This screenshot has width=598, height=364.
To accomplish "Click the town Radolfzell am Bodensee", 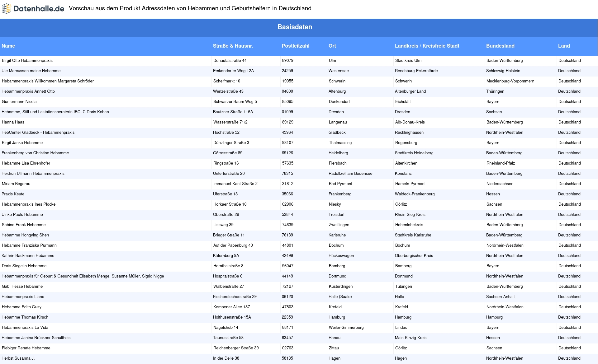I will tap(350, 174).
